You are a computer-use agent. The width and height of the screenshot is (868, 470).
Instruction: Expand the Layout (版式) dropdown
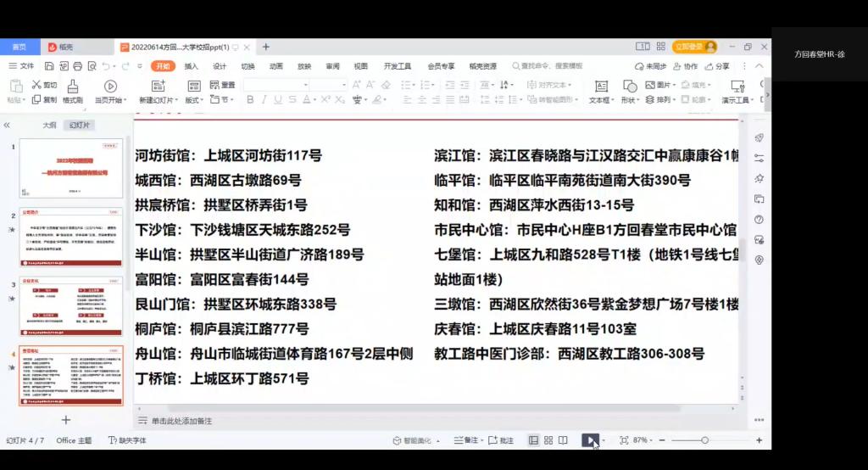196,100
